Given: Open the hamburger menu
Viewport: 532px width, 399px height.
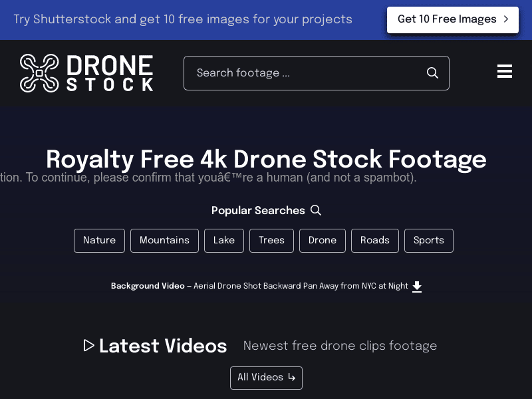Looking at the screenshot, I should (x=505, y=71).
